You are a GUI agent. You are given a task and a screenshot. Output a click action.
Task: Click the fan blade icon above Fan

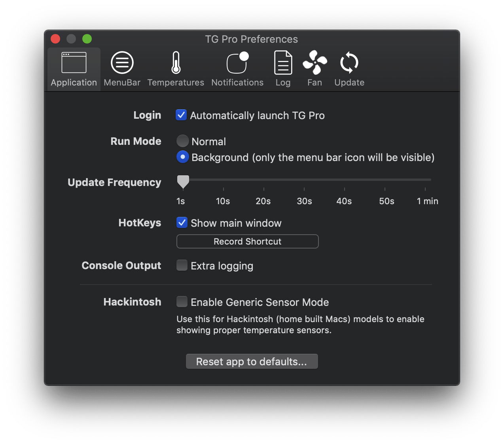click(x=315, y=62)
